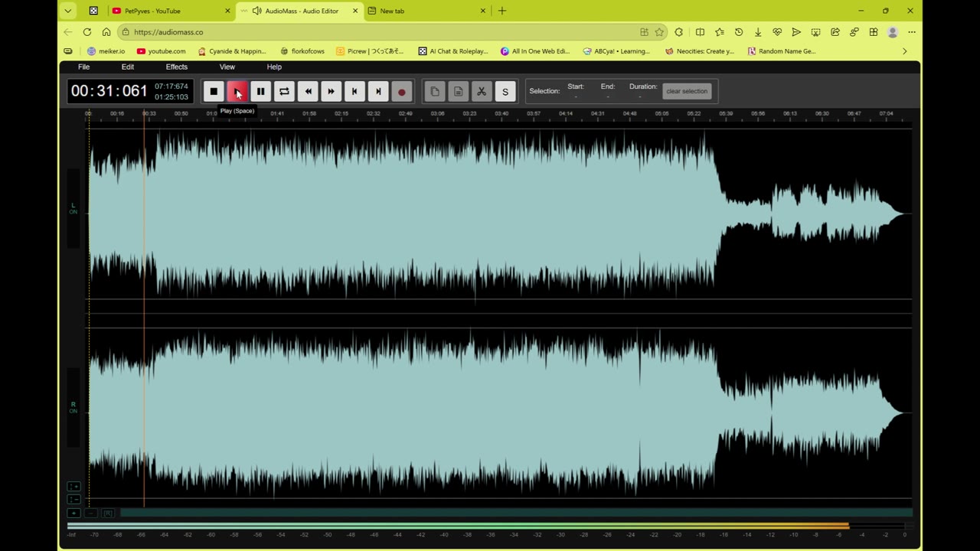This screenshot has height=551, width=980.
Task: Click the clear selection button
Action: (687, 91)
